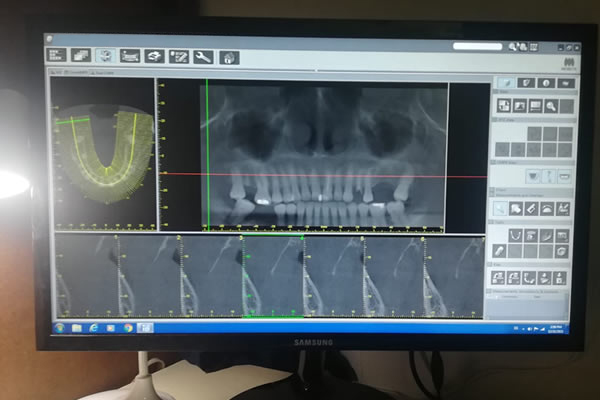The width and height of the screenshot is (600, 400).
Task: Click the picture icon in View section
Action: (520, 106)
